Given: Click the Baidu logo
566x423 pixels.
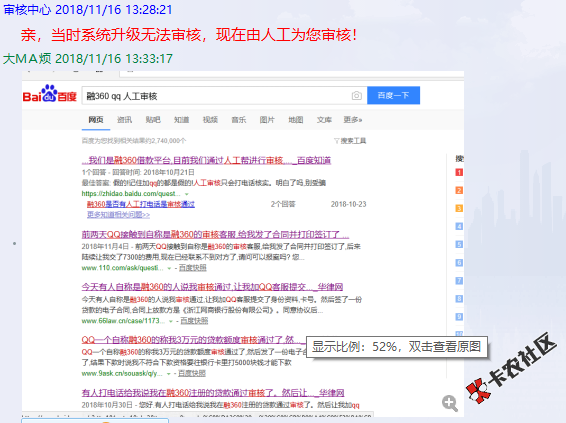Looking at the screenshot, I should [x=49, y=94].
